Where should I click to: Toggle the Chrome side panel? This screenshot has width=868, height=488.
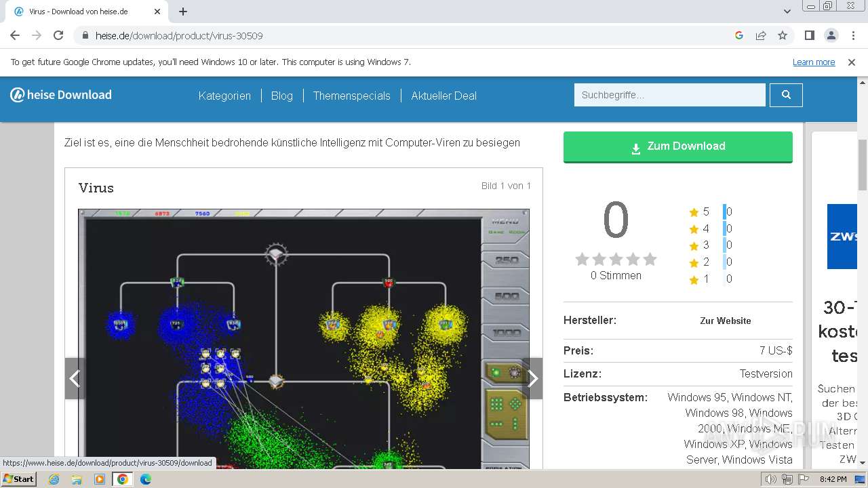click(x=809, y=35)
